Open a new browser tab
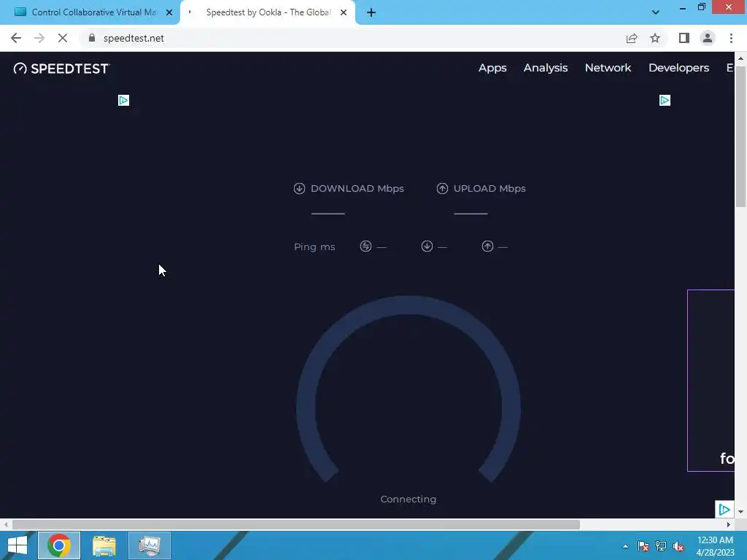The image size is (747, 560). tap(371, 12)
